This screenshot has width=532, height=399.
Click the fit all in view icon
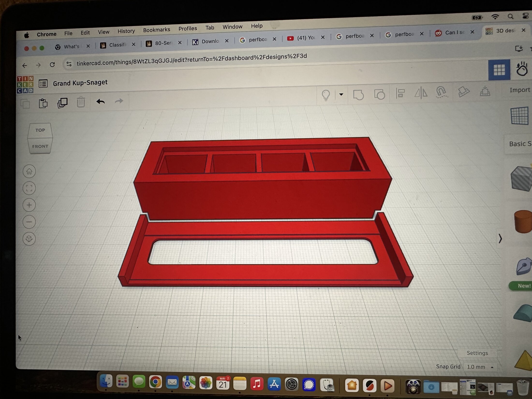(29, 188)
